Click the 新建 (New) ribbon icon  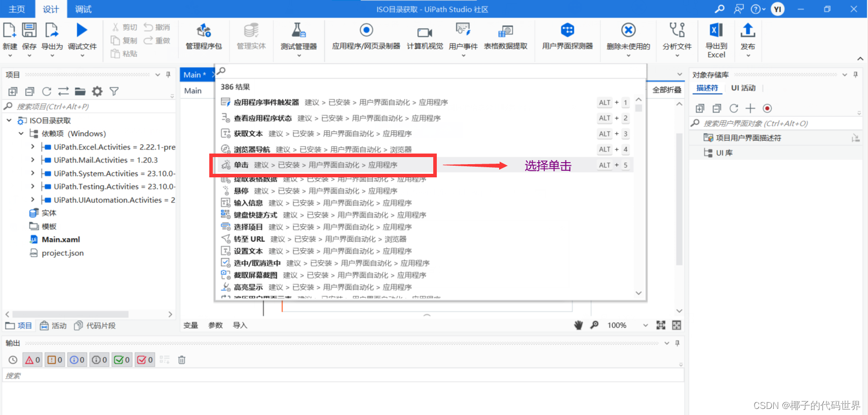(x=10, y=30)
